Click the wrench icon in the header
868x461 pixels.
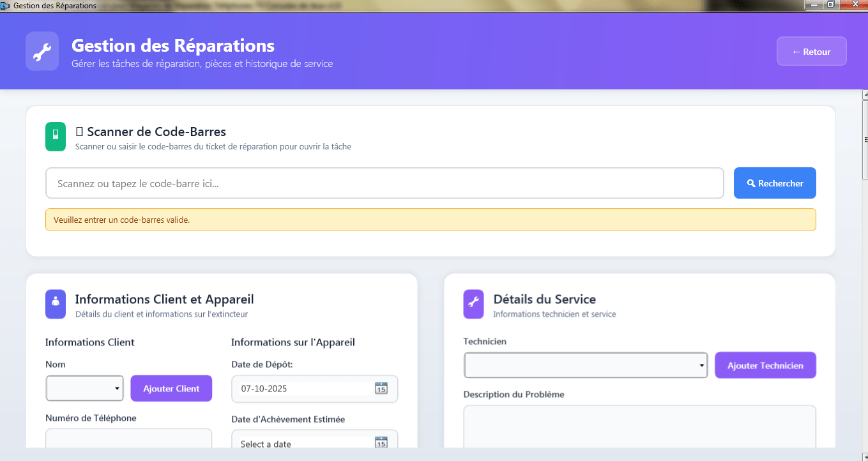point(42,52)
